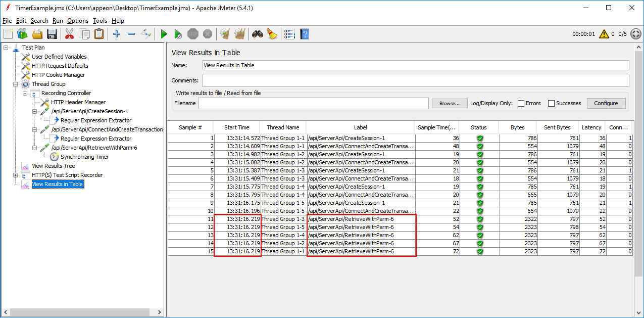Click the Filename input field
Image resolution: width=644 pixels, height=318 pixels.
click(314, 103)
